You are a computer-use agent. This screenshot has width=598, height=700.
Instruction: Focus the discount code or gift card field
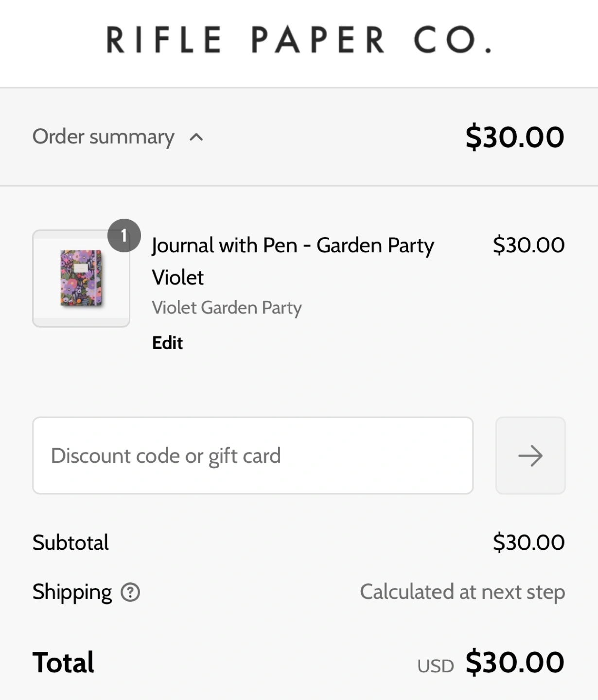click(x=253, y=455)
